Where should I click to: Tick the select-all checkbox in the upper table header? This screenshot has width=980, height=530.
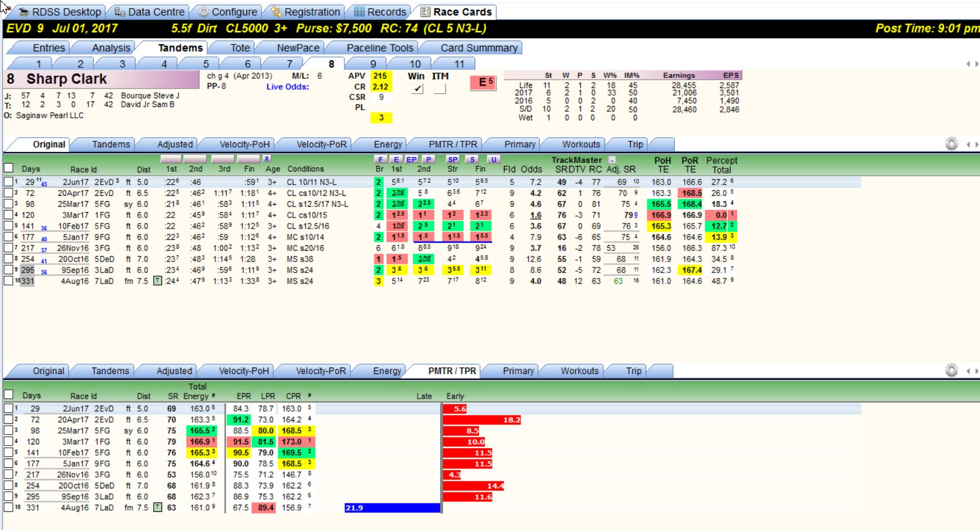tap(8, 168)
